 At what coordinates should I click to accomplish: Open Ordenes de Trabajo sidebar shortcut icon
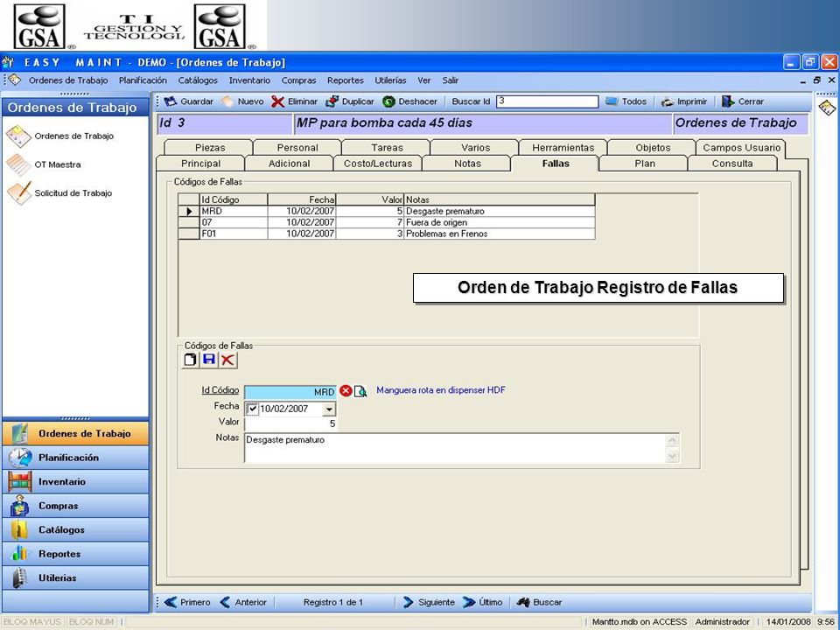click(x=18, y=136)
